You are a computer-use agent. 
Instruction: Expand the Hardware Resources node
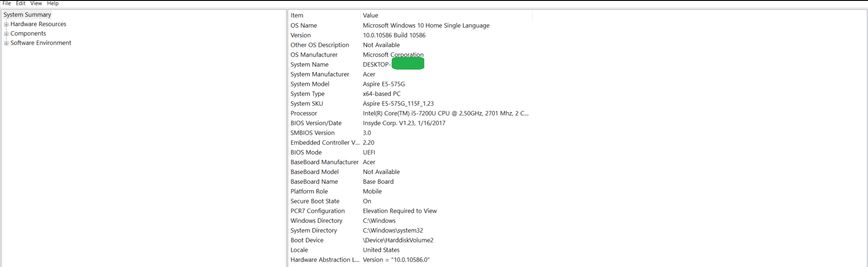6,24
